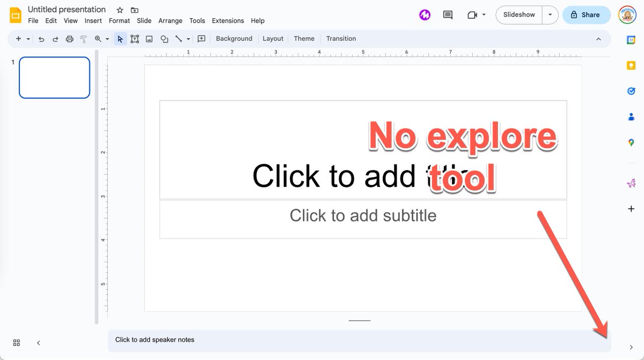
Task: Open the View menu
Action: coord(71,20)
